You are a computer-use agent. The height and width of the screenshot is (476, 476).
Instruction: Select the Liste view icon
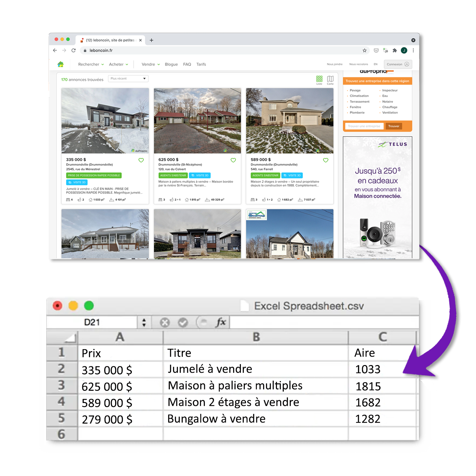(x=319, y=79)
